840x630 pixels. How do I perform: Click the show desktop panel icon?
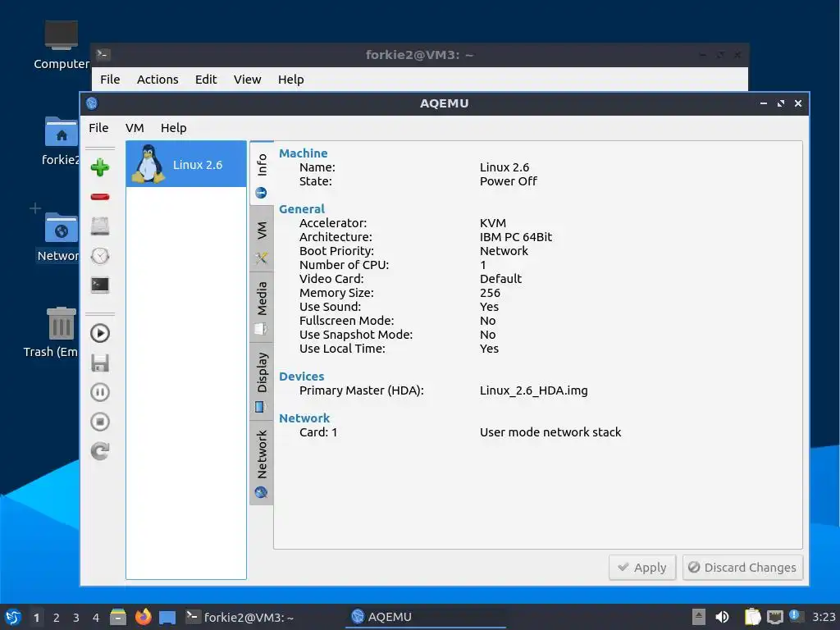point(167,618)
